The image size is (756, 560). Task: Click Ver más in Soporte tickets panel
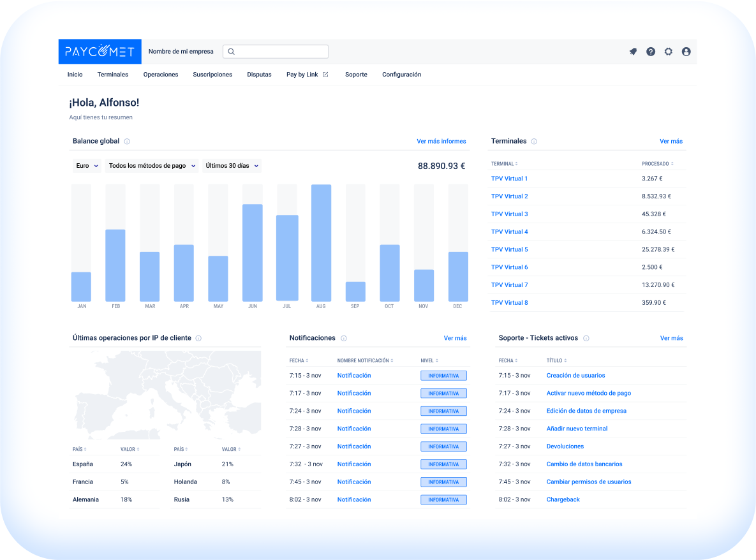tap(672, 338)
